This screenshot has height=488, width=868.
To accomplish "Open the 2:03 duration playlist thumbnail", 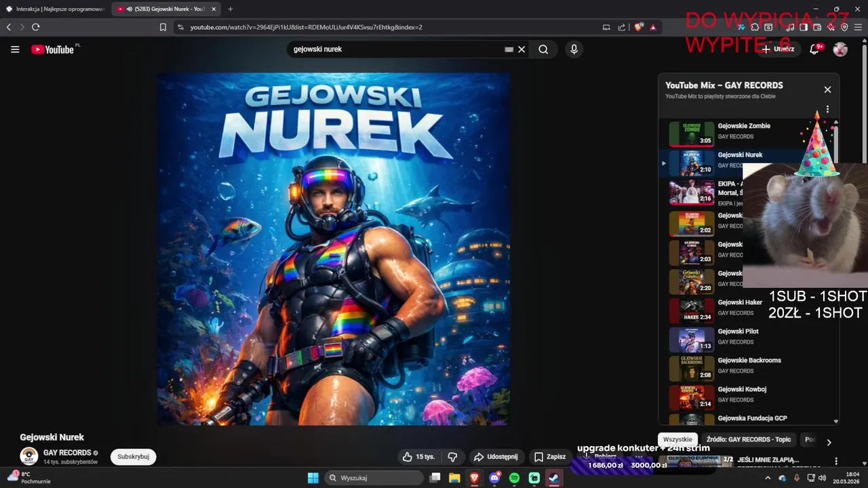I will (692, 252).
